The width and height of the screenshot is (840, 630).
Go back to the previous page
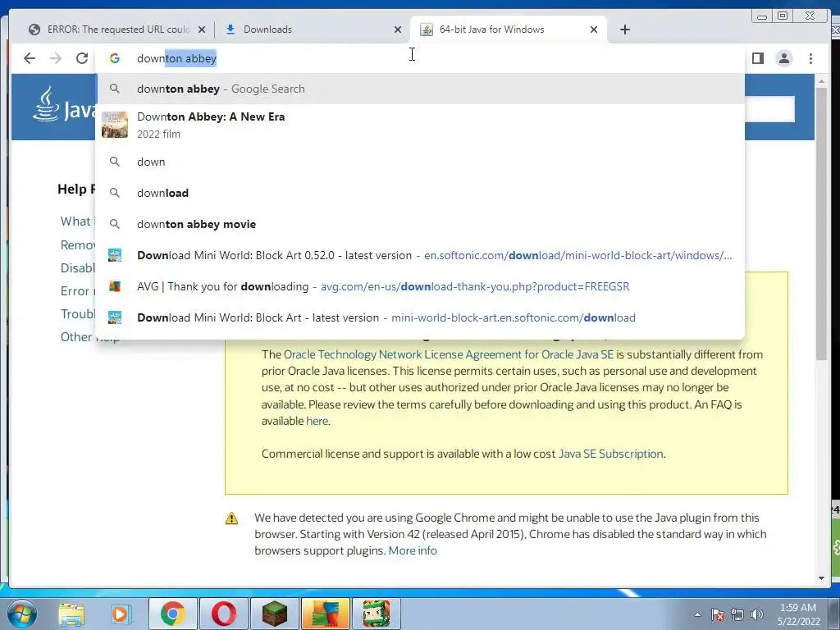[30, 58]
